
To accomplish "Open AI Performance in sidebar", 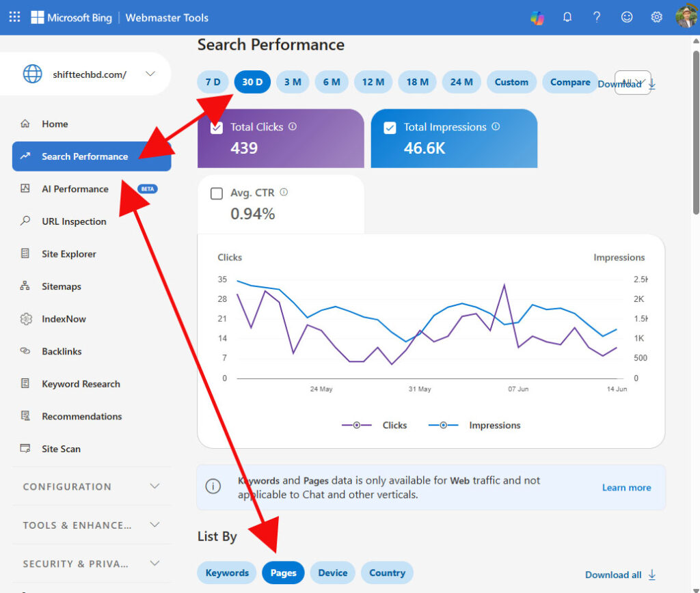I will [x=92, y=189].
